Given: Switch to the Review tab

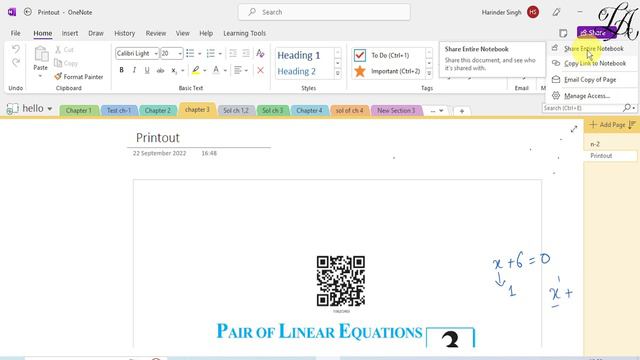Looking at the screenshot, I should click(x=156, y=33).
